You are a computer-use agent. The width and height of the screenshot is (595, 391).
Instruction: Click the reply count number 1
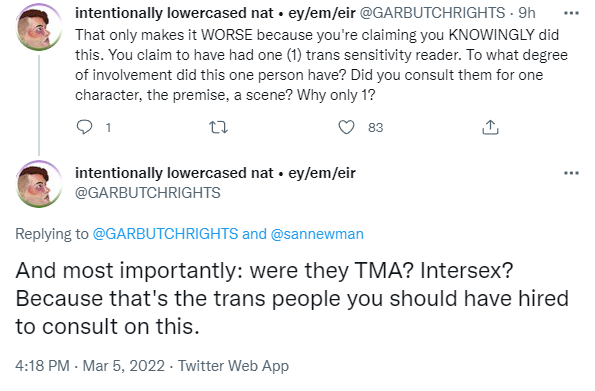coord(108,128)
